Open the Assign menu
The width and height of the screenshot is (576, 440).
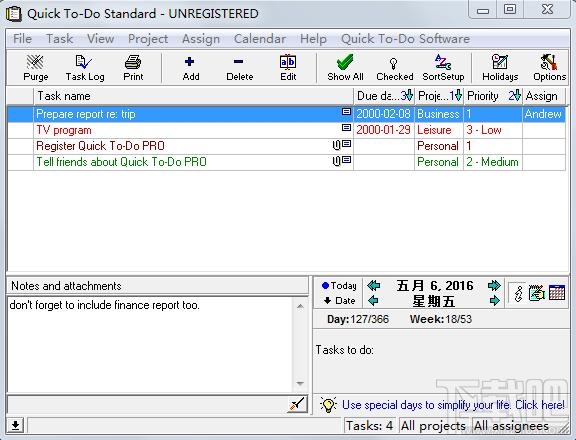(201, 39)
